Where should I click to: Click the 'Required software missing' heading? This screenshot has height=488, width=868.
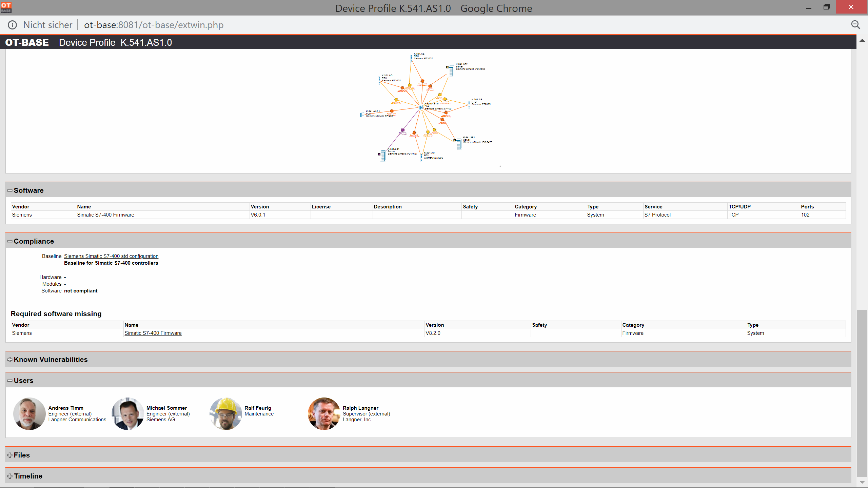click(x=56, y=314)
